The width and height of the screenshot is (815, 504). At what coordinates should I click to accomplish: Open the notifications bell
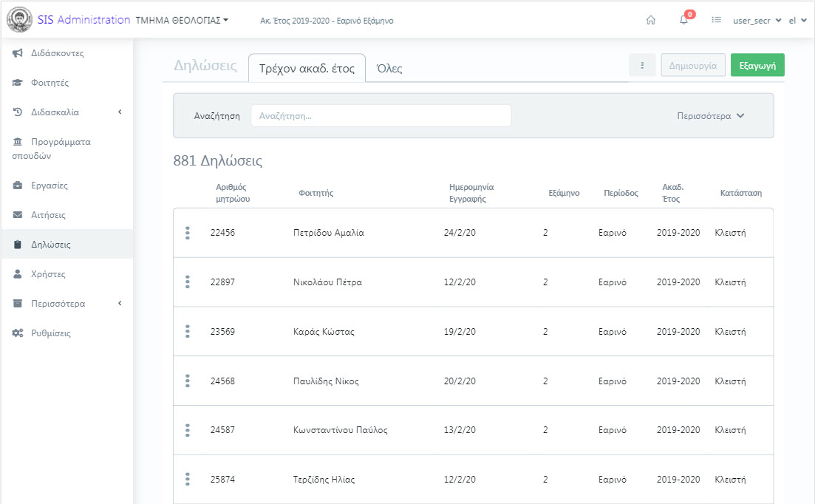[683, 20]
